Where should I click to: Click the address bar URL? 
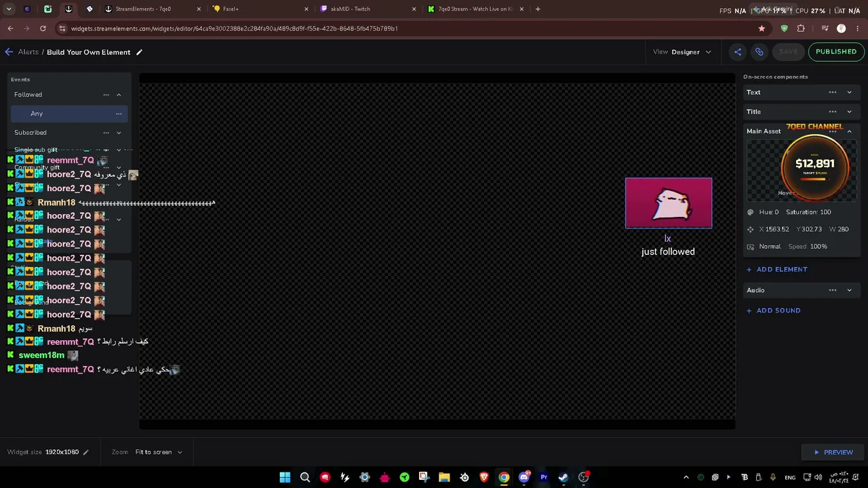click(235, 28)
